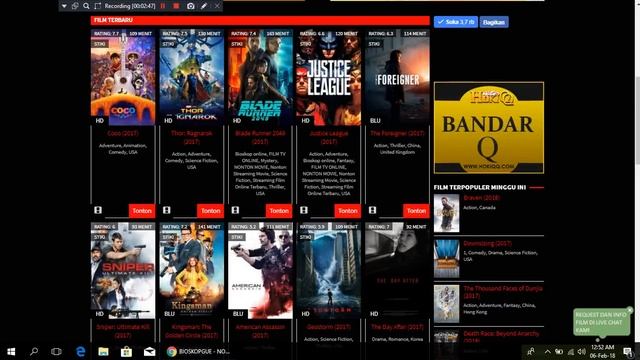Click Tonton button under The Foreigner

pos(416,211)
